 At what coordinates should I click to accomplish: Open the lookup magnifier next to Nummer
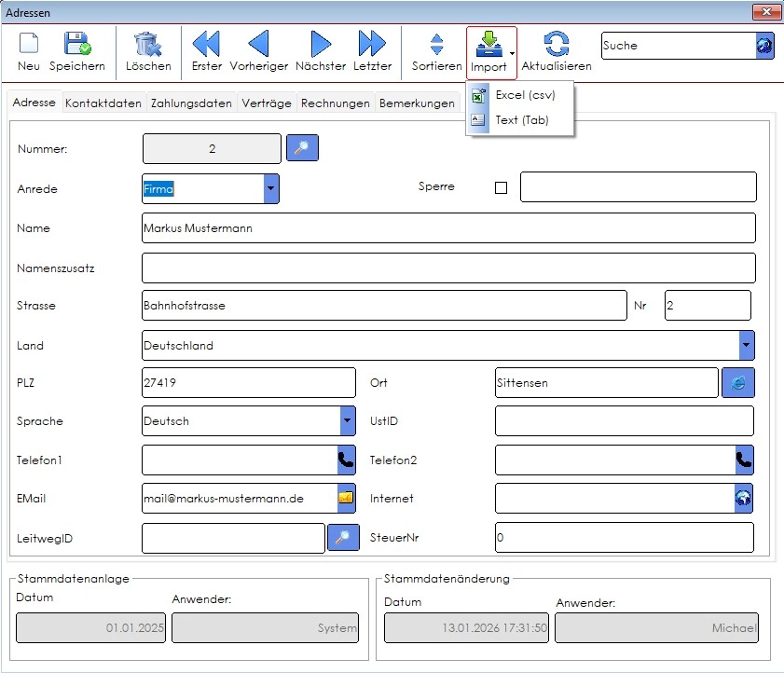coord(302,148)
